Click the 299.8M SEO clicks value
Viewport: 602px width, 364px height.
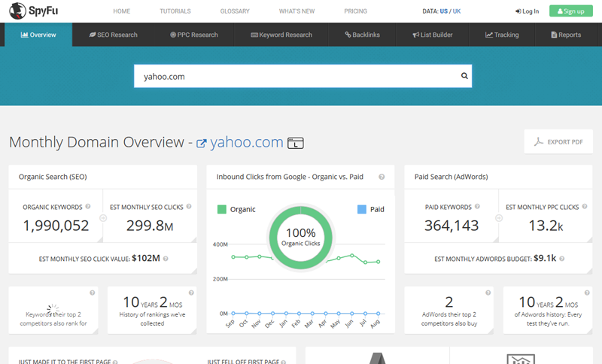point(150,226)
